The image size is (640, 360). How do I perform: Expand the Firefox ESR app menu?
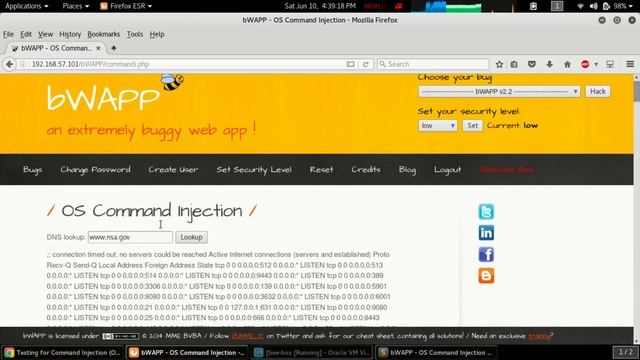pos(126,6)
